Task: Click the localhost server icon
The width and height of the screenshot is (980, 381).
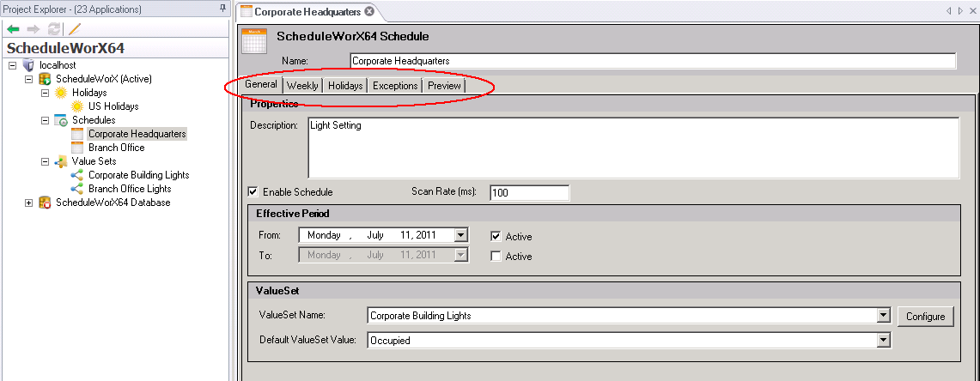Action: tap(27, 65)
